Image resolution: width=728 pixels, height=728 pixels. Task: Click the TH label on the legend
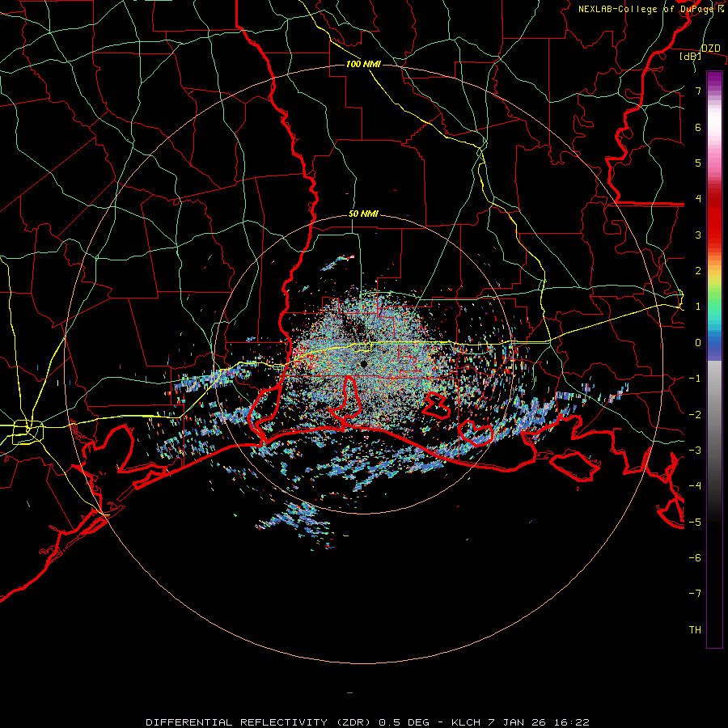pos(695,630)
